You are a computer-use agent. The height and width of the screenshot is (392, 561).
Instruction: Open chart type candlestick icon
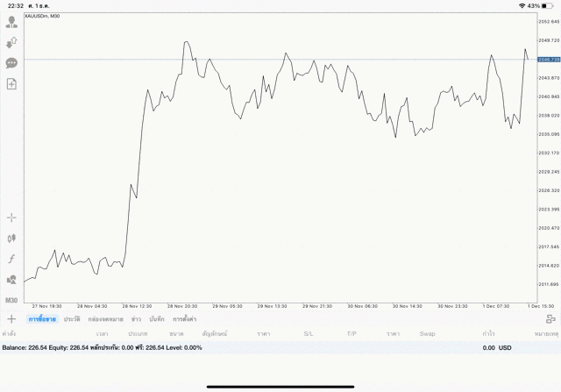tap(11, 238)
